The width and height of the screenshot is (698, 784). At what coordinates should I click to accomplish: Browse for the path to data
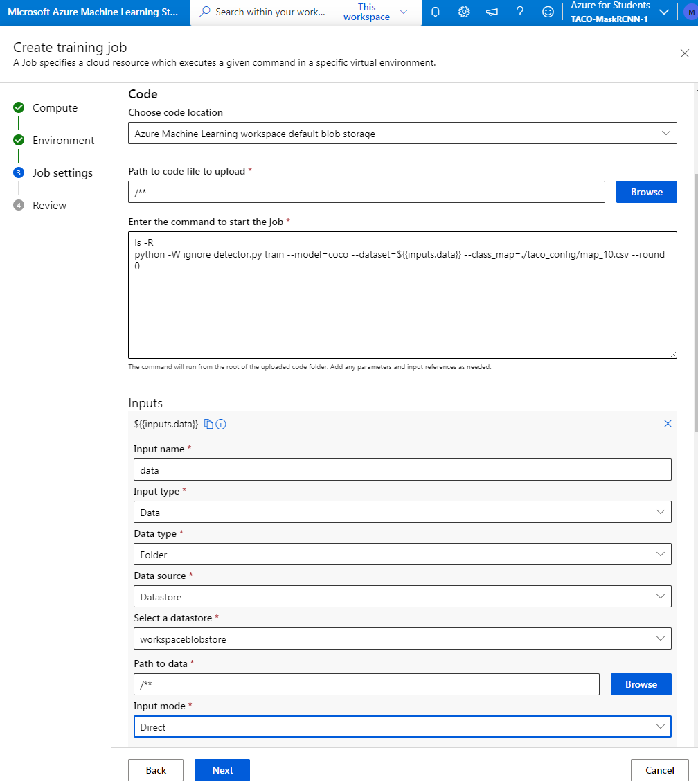(641, 684)
